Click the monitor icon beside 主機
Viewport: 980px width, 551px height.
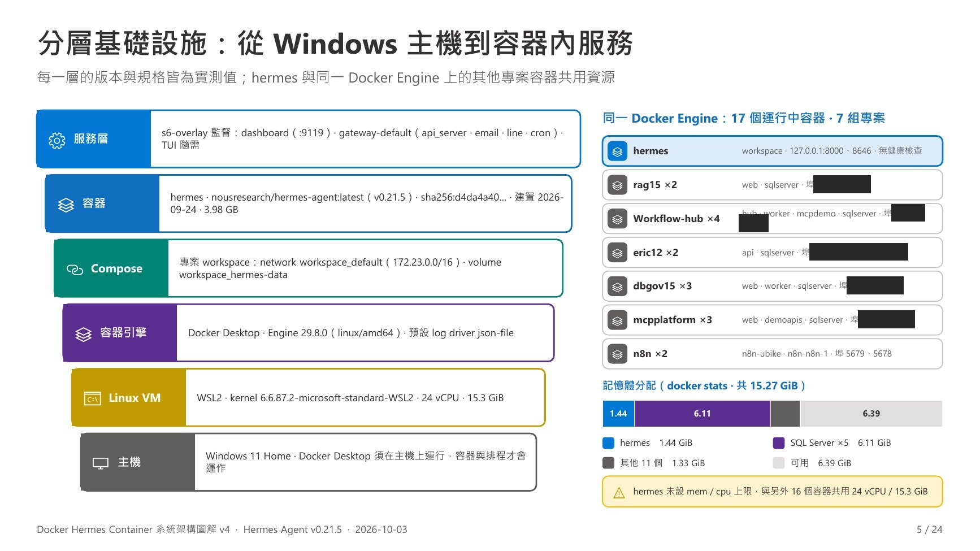point(101,463)
